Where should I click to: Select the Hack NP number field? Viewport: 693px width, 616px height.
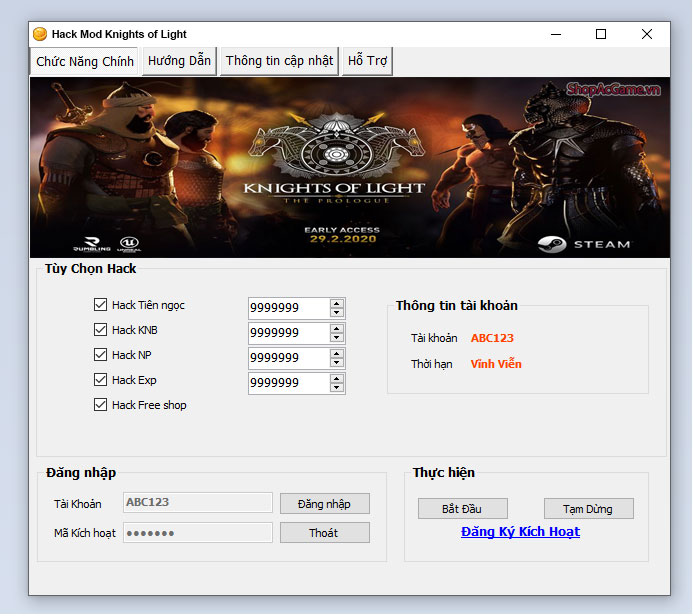(289, 358)
